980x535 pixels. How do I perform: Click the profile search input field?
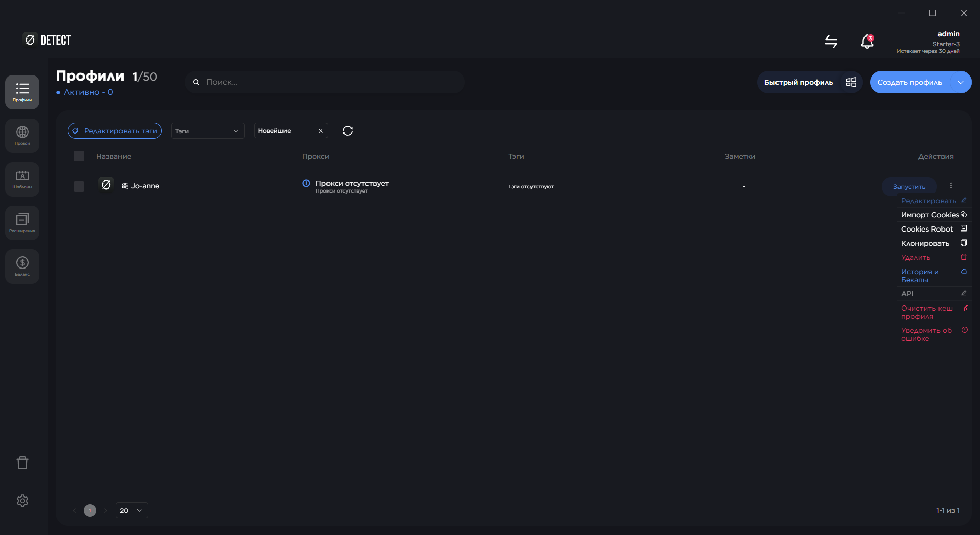click(329, 82)
